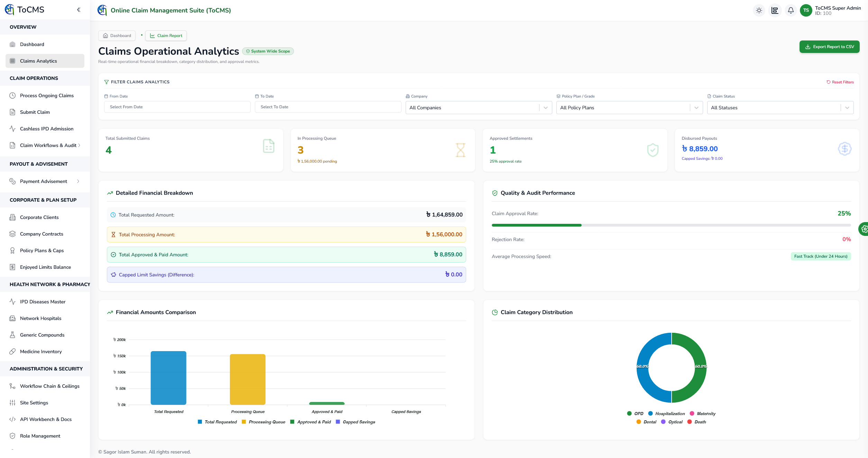Image resolution: width=868 pixels, height=458 pixels.
Task: Click the shield icon in Approved Settlements card
Action: coord(653,150)
